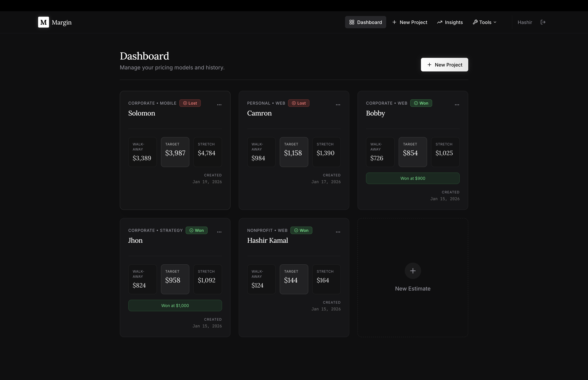The image size is (588, 380).
Task: Click the Margin logo icon
Action: click(x=43, y=22)
